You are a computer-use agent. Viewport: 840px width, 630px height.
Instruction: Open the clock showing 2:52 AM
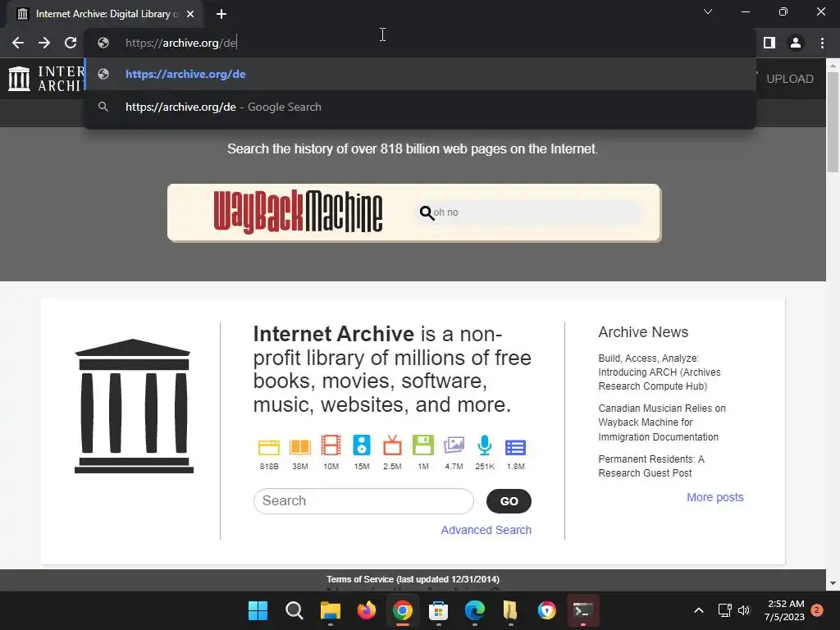coord(785,610)
